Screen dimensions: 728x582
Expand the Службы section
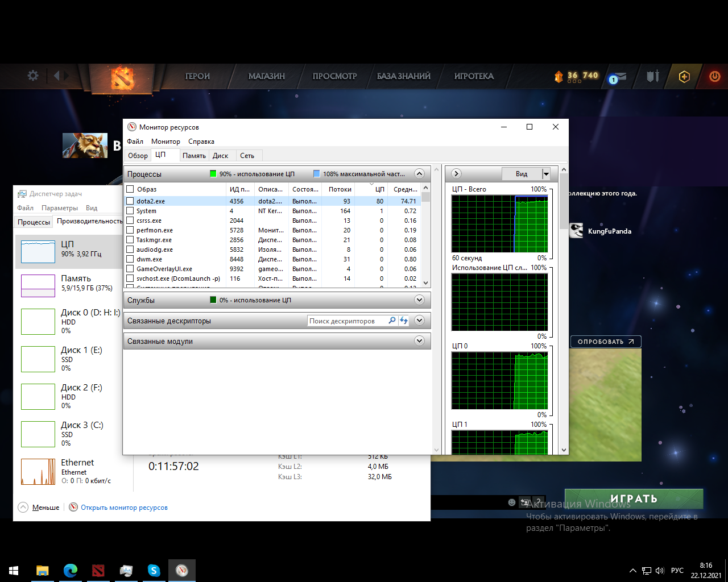pos(419,300)
